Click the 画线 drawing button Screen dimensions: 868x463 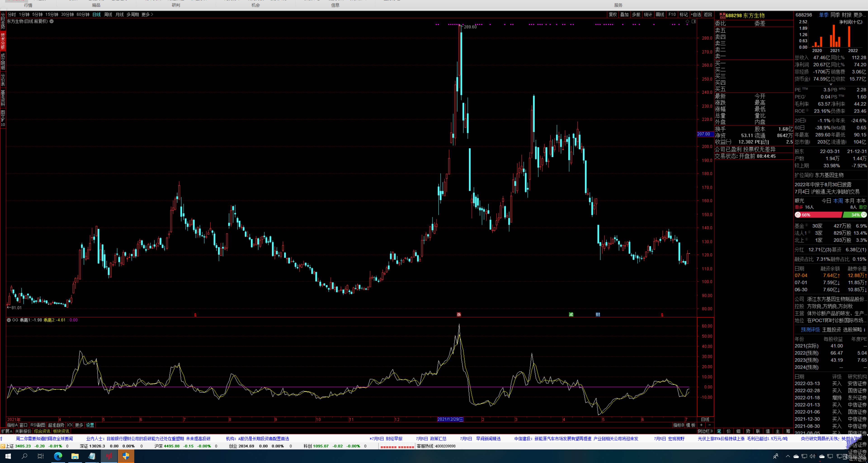pos(660,14)
